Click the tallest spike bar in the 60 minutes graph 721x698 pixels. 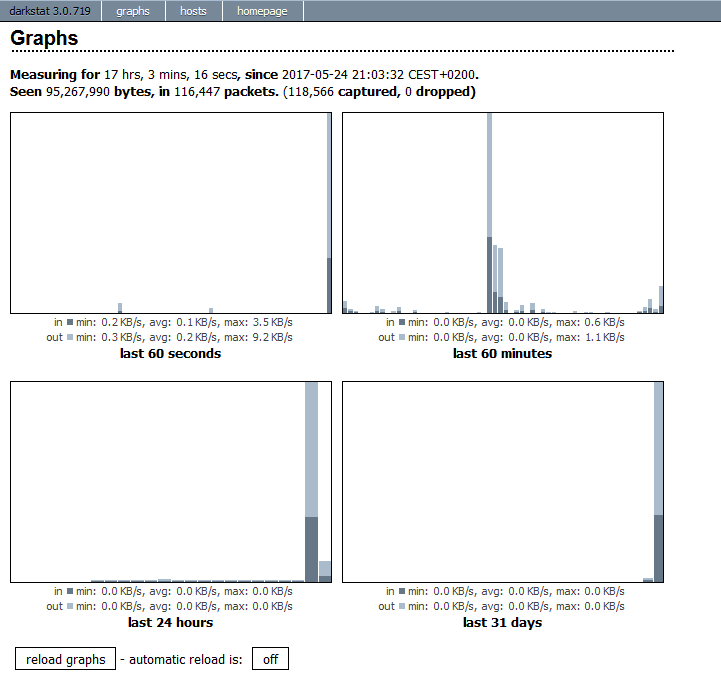point(489,200)
